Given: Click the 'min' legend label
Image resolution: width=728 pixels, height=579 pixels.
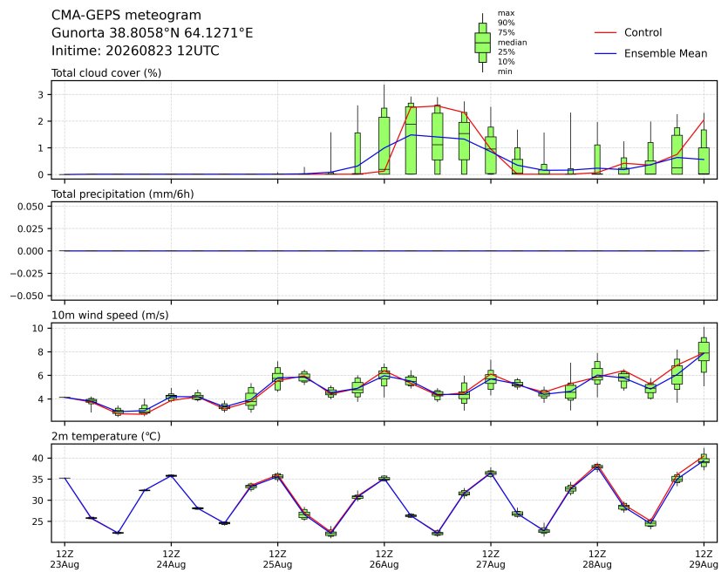Looking at the screenshot, I should 505,72.
